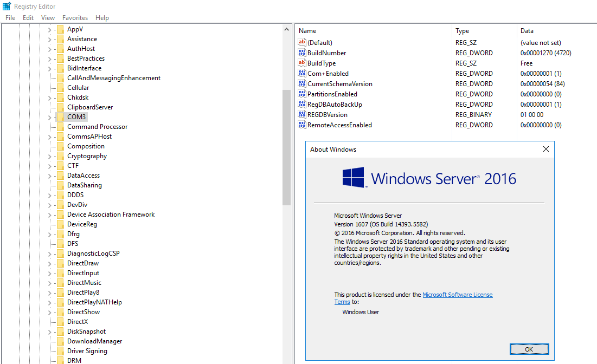Expand the BidInterface key
597x364 pixels.
coord(49,68)
